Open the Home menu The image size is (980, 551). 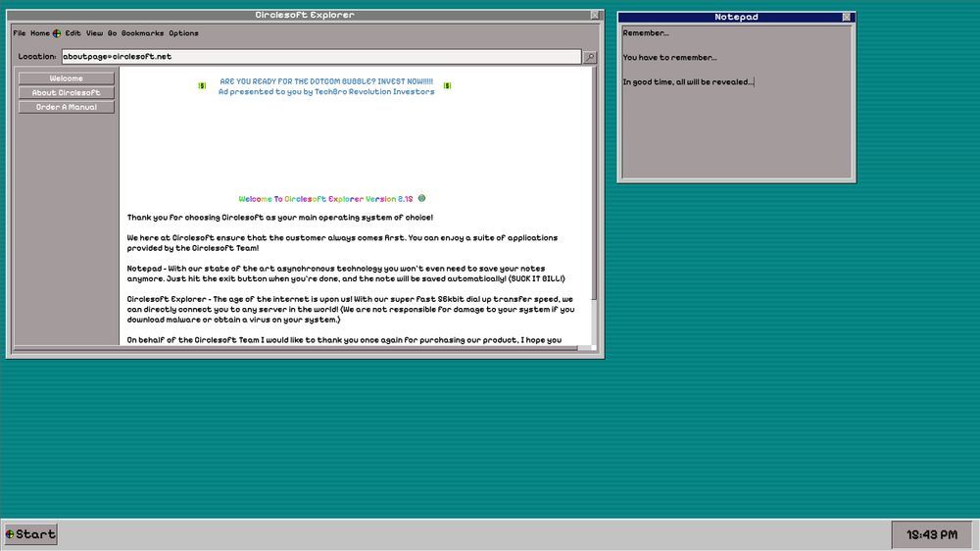click(40, 33)
